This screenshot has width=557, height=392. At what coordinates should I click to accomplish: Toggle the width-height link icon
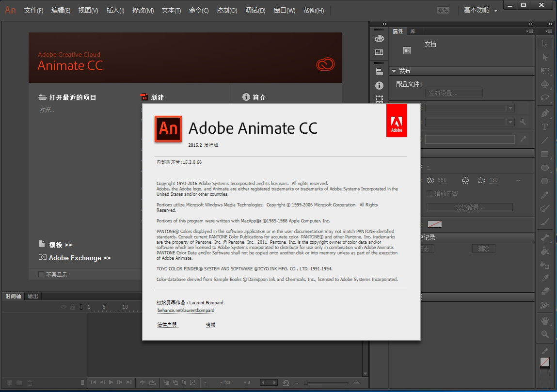coord(465,180)
